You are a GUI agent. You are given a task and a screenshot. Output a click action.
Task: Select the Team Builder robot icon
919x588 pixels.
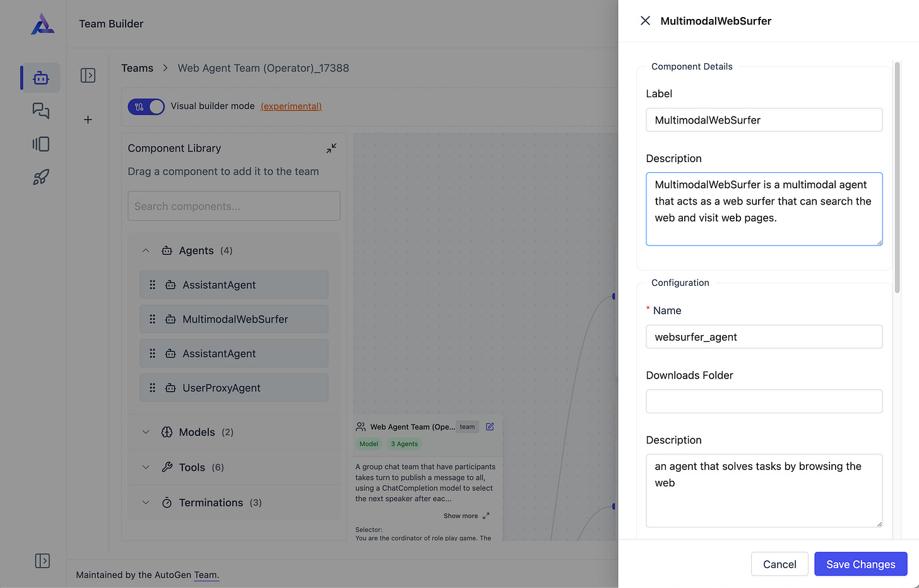tap(40, 78)
